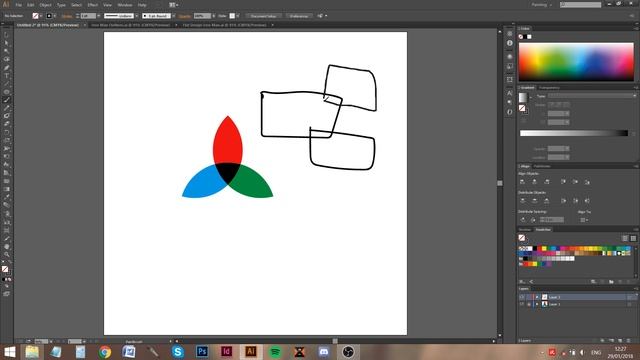Create new swatch in Swatches panel
Image resolution: width=640 pixels, height=360 pixels.
pyautogui.click(x=620, y=282)
